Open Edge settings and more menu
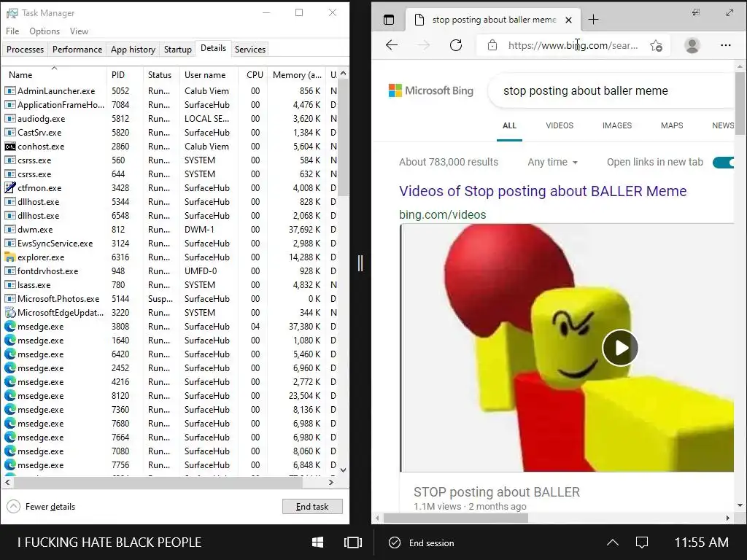This screenshot has height=560, width=747. pos(726,45)
